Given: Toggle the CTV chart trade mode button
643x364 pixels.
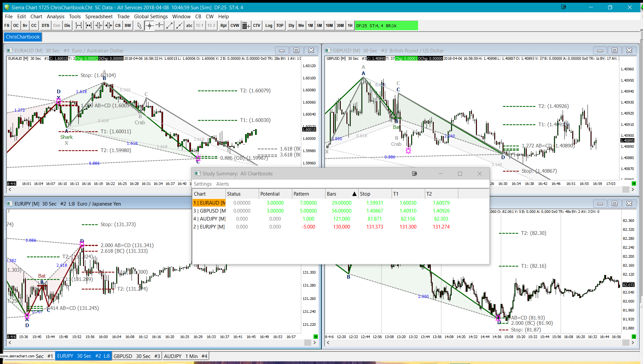Looking at the screenshot, I should [256, 26].
